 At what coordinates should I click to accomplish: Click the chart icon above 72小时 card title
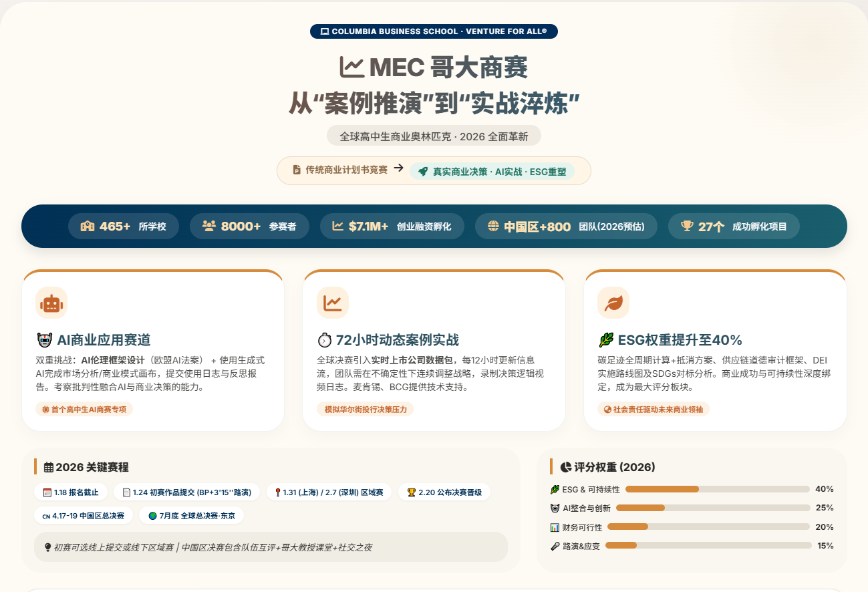coord(332,303)
